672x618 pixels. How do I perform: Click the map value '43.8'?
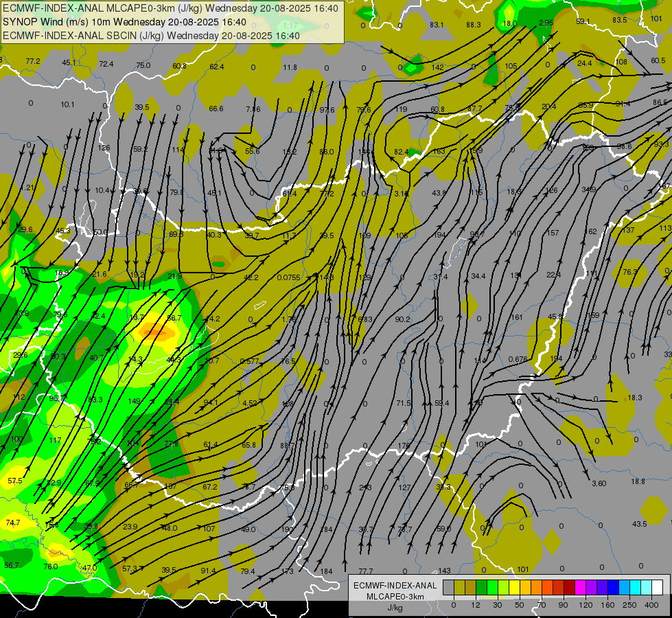439,193
